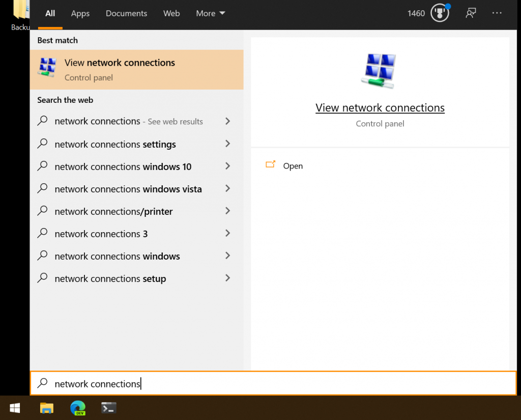The width and height of the screenshot is (521, 420).
Task: Click the 1460 rewards points count
Action: click(416, 13)
